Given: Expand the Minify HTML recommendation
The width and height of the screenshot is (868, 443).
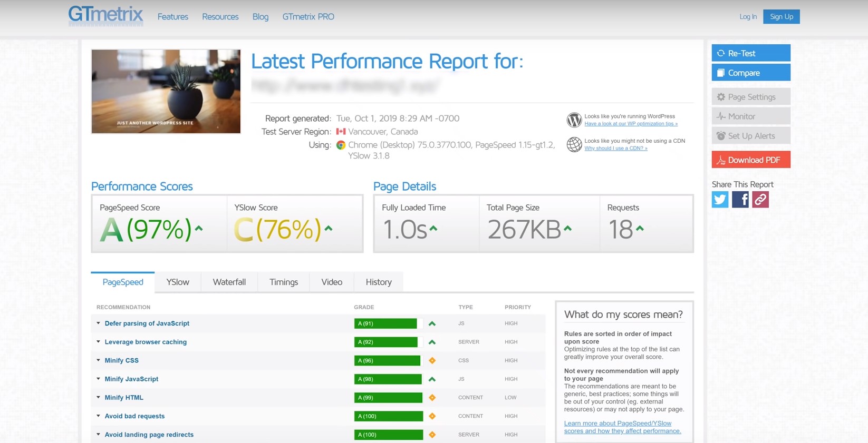Looking at the screenshot, I should (x=124, y=398).
